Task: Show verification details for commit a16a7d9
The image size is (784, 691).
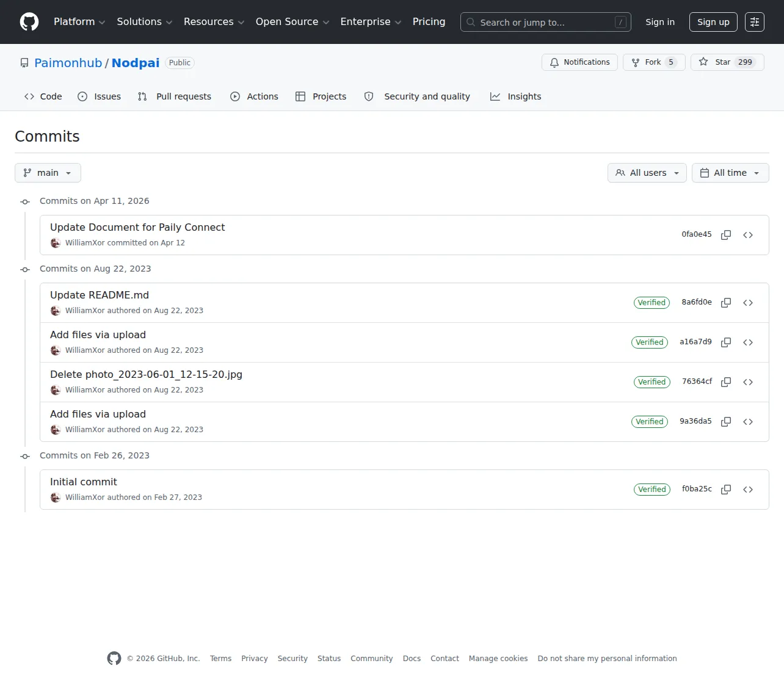Action: 650,342
